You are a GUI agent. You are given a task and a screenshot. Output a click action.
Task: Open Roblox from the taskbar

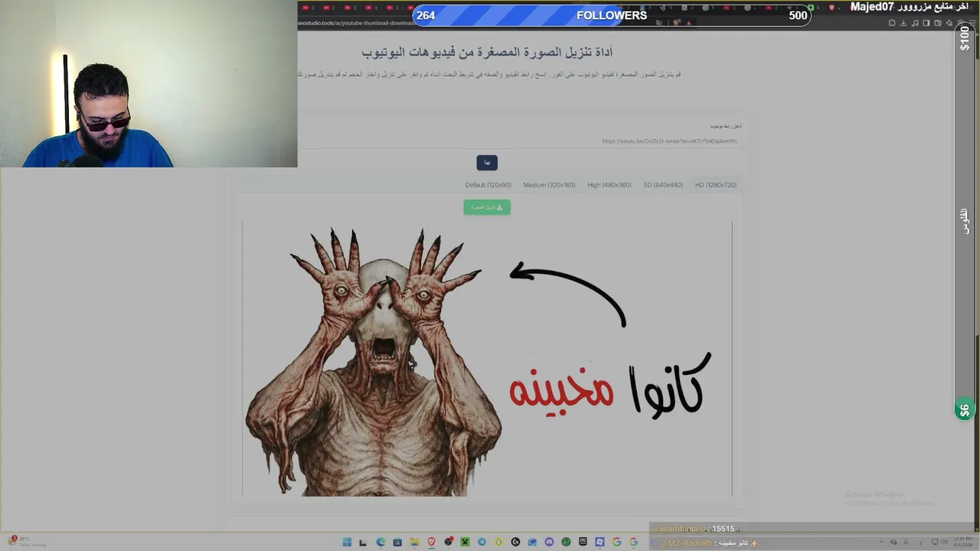click(599, 543)
